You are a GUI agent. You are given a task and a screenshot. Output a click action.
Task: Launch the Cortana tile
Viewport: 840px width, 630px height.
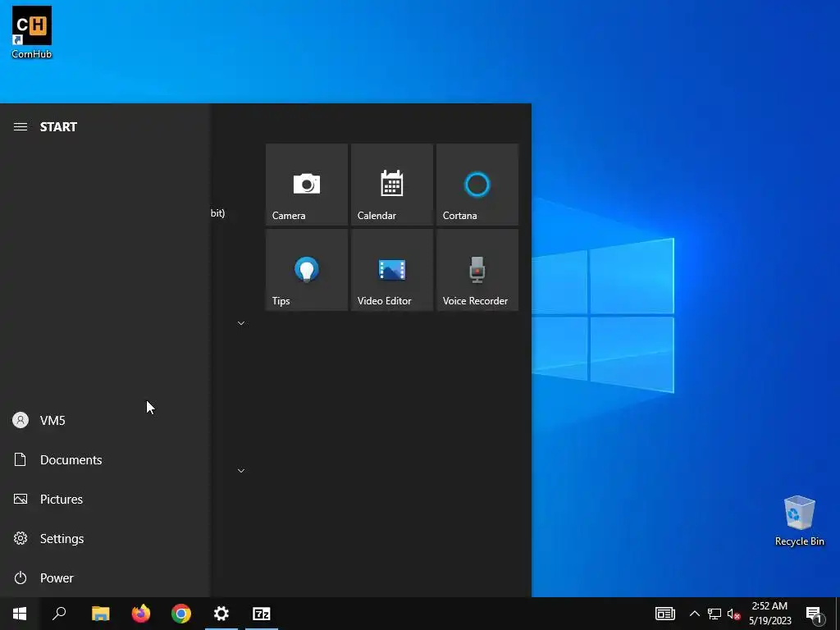(x=477, y=185)
